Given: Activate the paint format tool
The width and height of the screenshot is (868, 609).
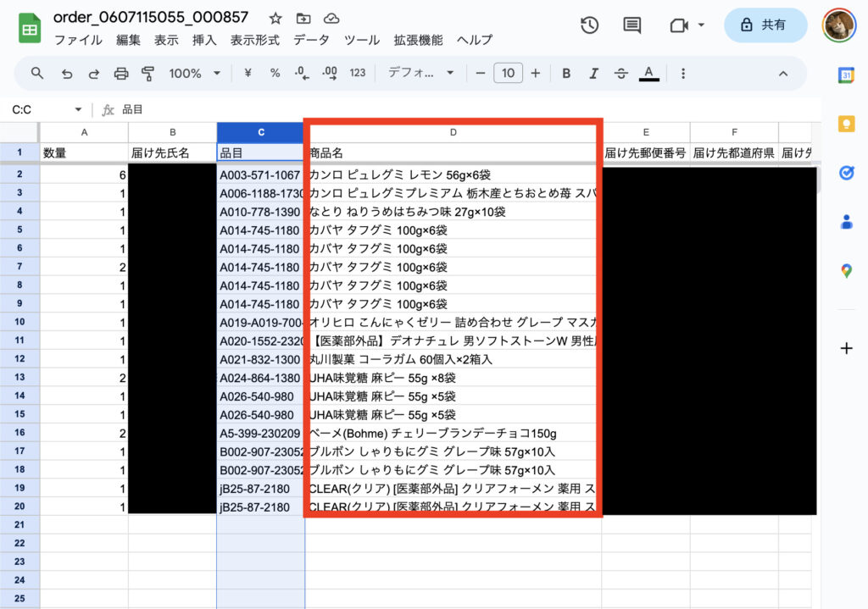Looking at the screenshot, I should 147,74.
